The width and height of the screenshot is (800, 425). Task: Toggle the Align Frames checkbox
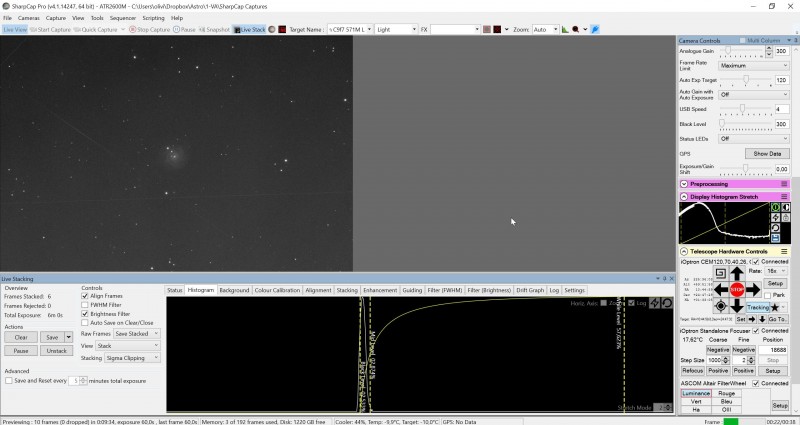click(x=85, y=296)
